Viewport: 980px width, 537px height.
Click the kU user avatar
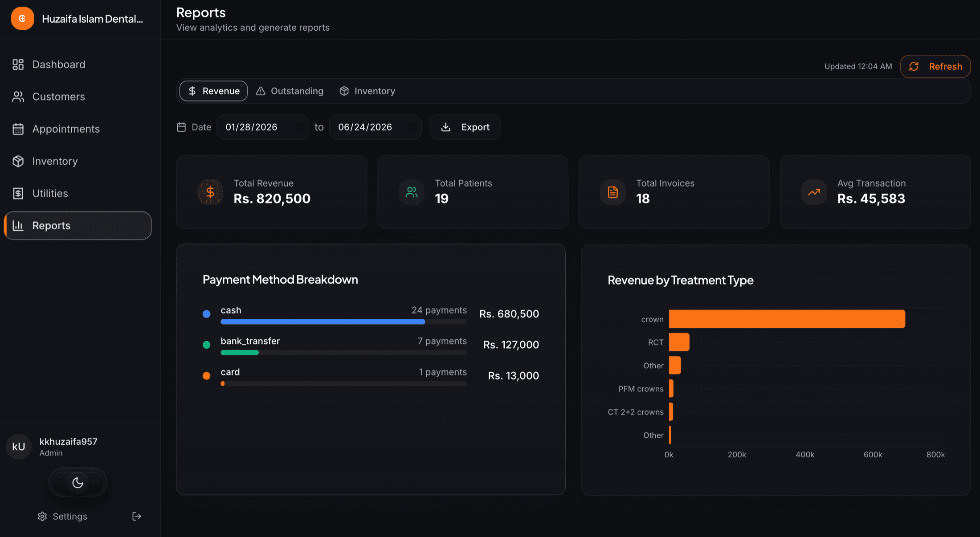coord(19,447)
